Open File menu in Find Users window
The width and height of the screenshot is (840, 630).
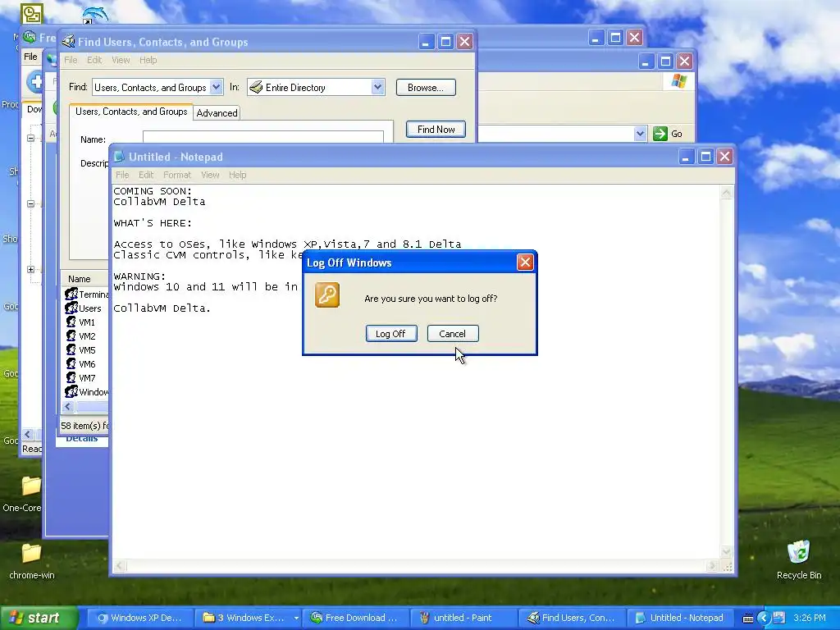coord(71,60)
